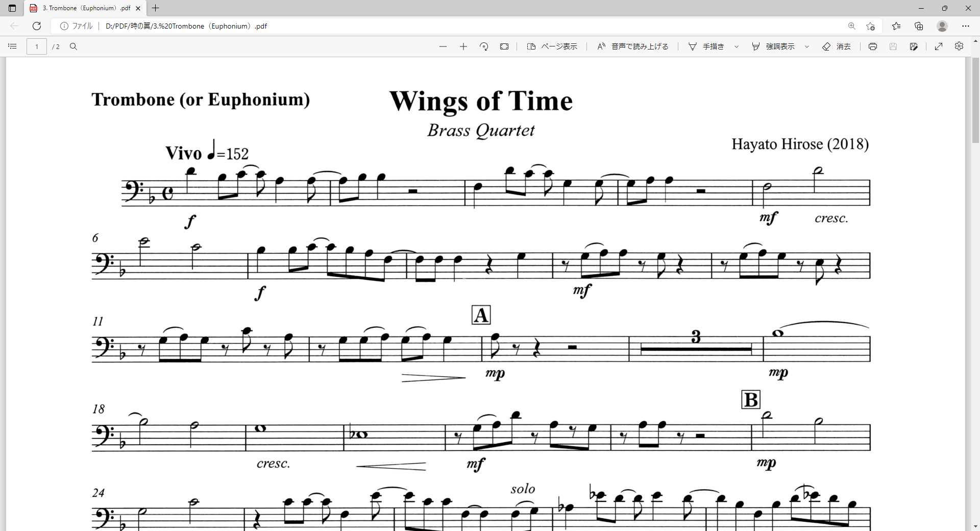Open the favorites list icon
980x531 pixels.
pyautogui.click(x=896, y=26)
